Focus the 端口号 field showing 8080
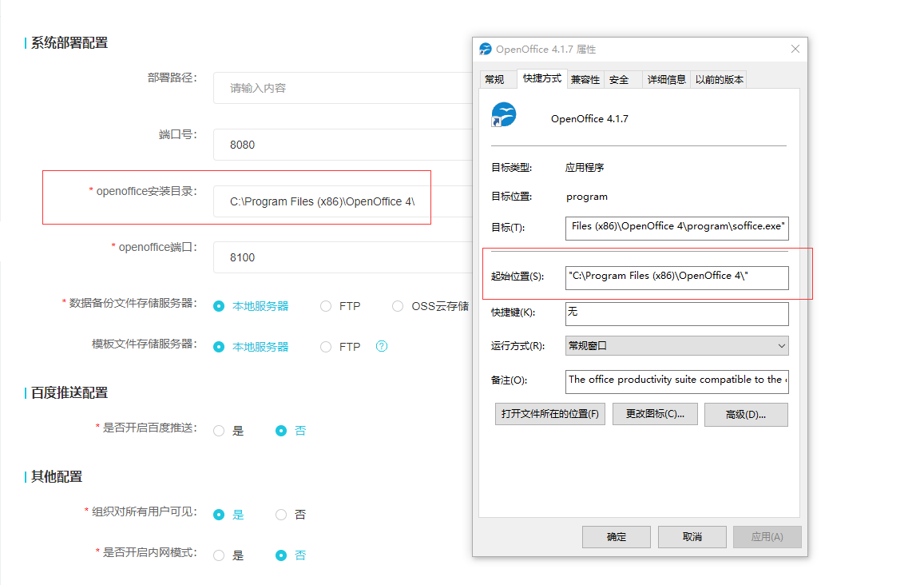The height and width of the screenshot is (585, 924). (x=343, y=145)
